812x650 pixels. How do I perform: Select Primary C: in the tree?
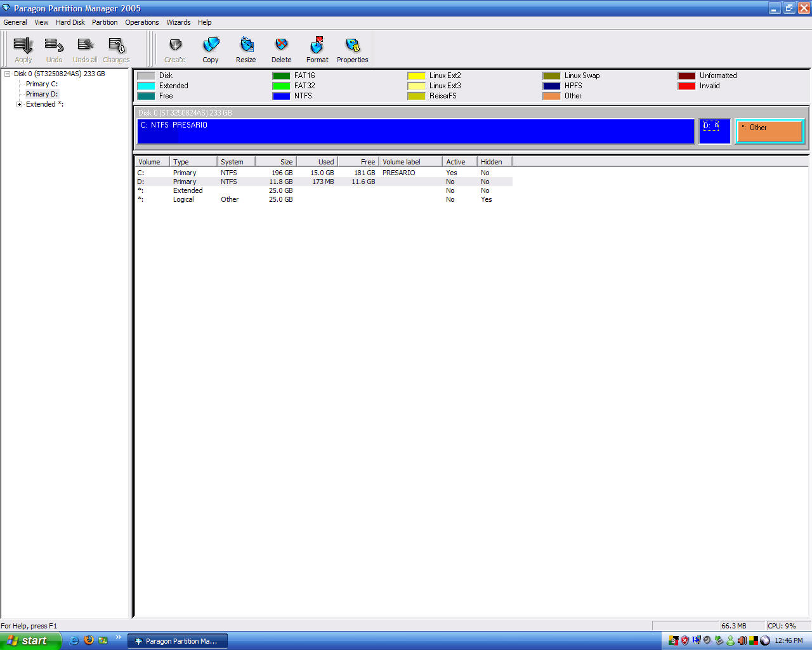click(42, 84)
